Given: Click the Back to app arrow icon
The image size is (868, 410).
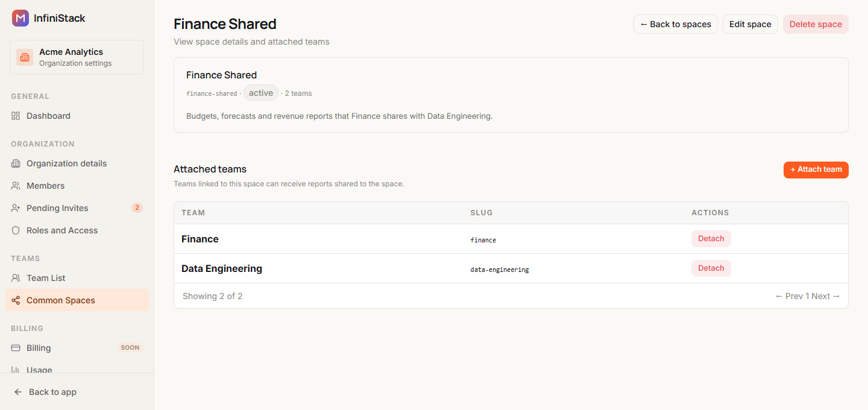Looking at the screenshot, I should tap(18, 392).
